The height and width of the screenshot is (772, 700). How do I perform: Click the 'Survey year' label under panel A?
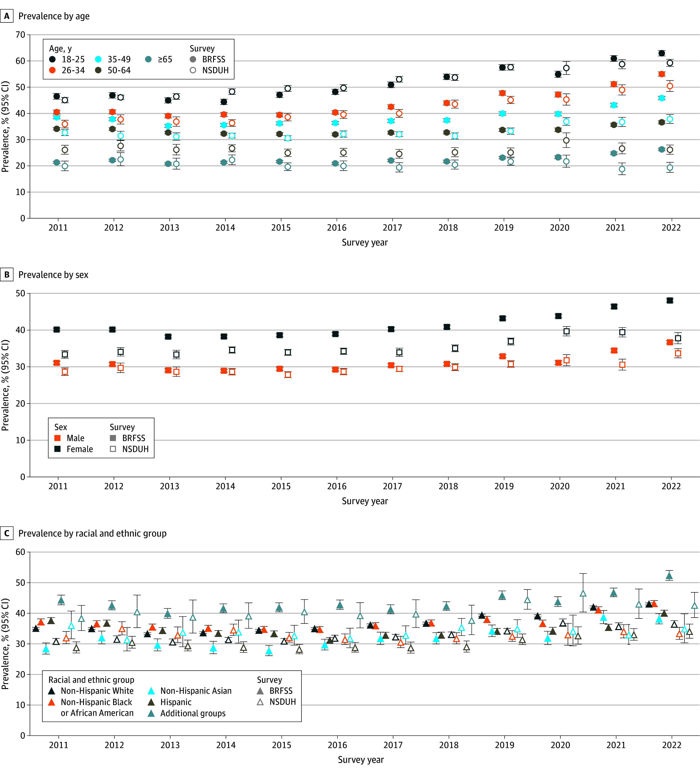365,242
